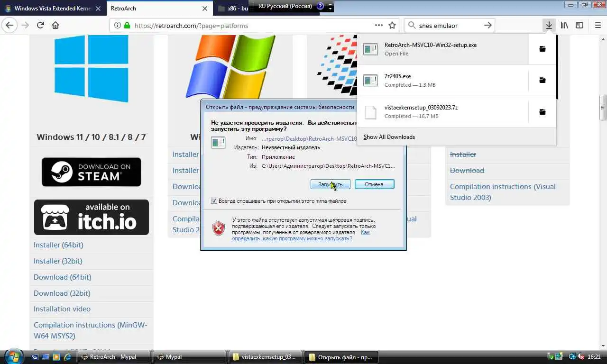
Task: Reload the RetroArch page
Action: [x=40, y=25]
